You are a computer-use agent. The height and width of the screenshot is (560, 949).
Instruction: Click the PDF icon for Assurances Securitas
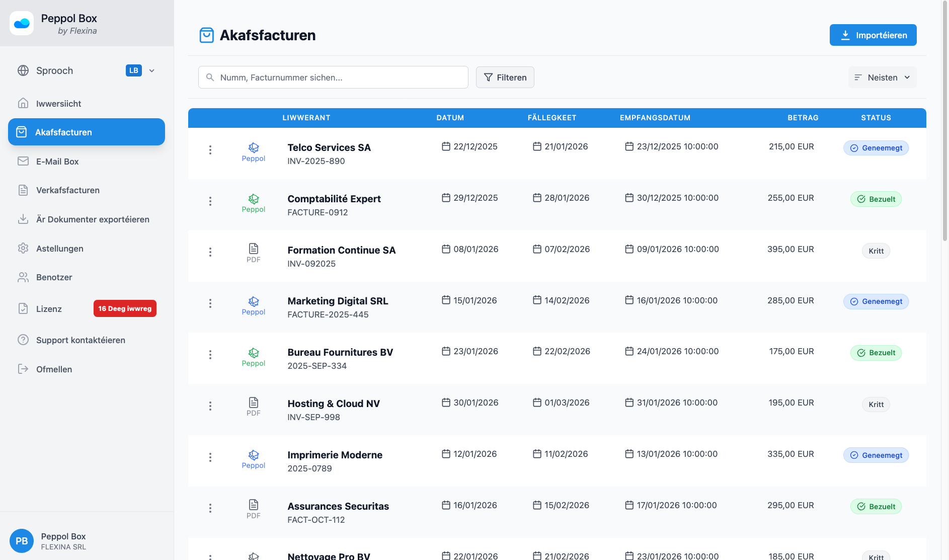253,505
